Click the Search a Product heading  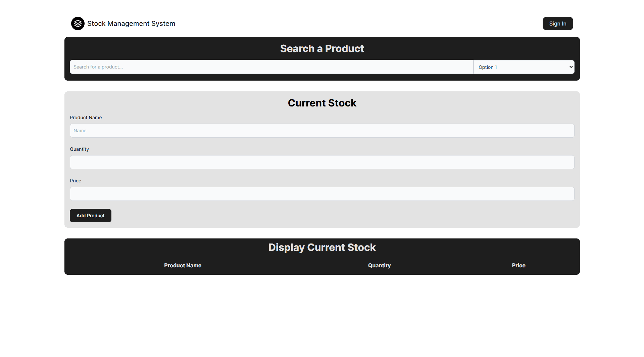pyautogui.click(x=322, y=49)
